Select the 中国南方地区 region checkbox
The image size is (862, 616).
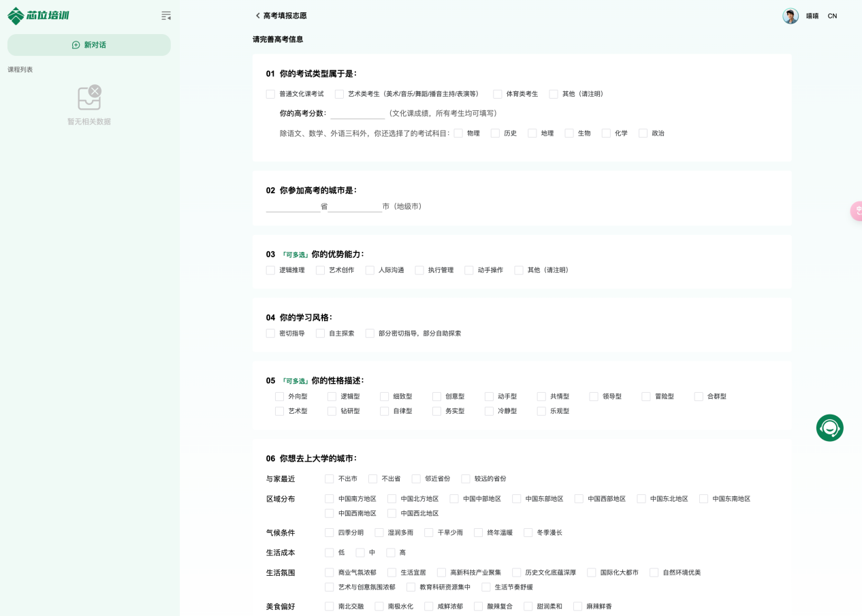[x=330, y=499]
